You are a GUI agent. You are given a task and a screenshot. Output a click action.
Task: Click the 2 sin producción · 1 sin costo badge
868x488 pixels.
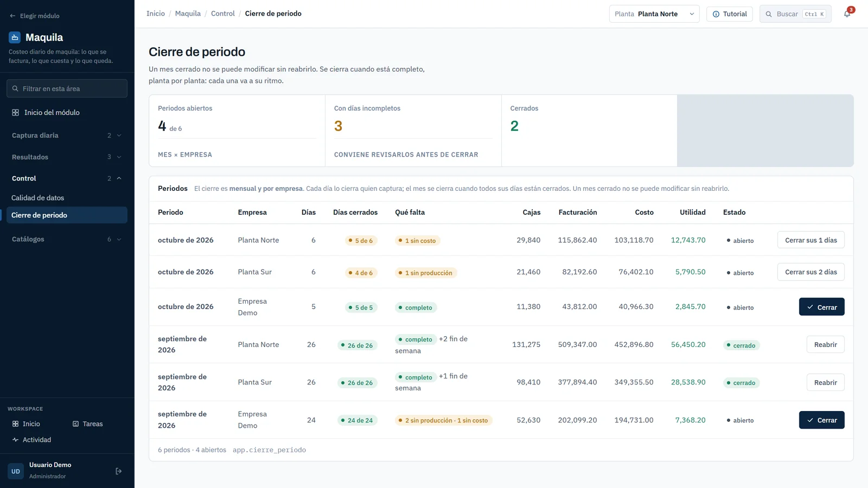(443, 420)
